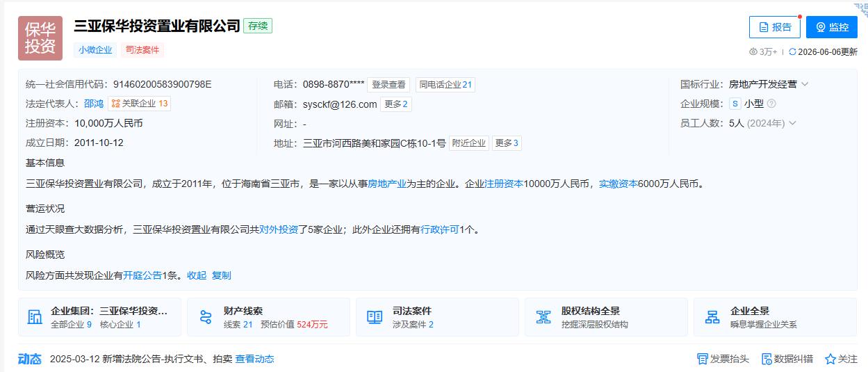
Task: Open 涉及案件 2 count link
Action: tap(413, 325)
